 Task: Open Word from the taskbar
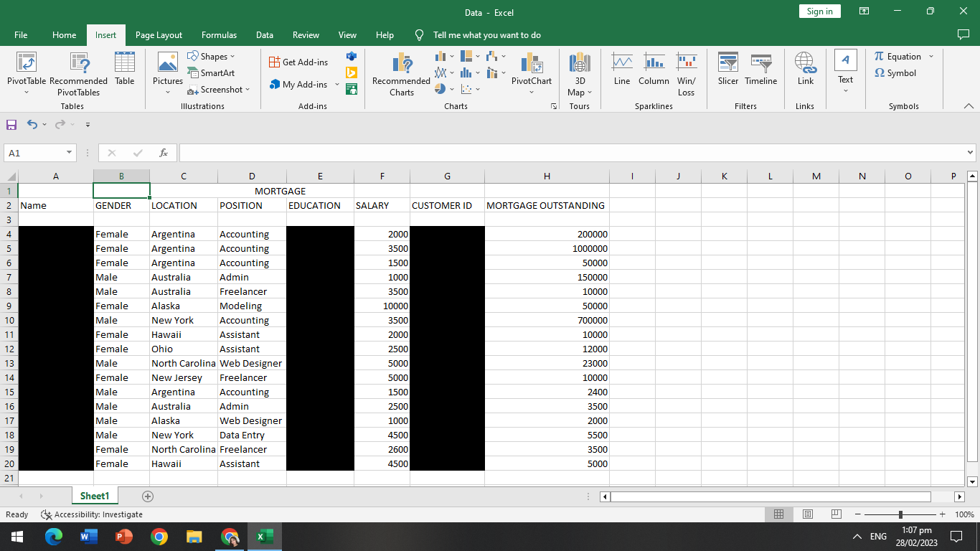coord(89,537)
